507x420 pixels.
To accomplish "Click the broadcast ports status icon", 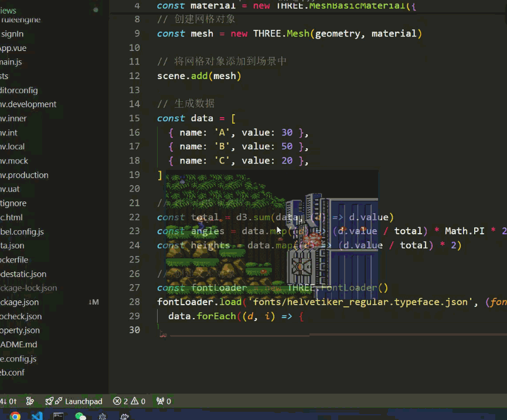I will coord(159,401).
